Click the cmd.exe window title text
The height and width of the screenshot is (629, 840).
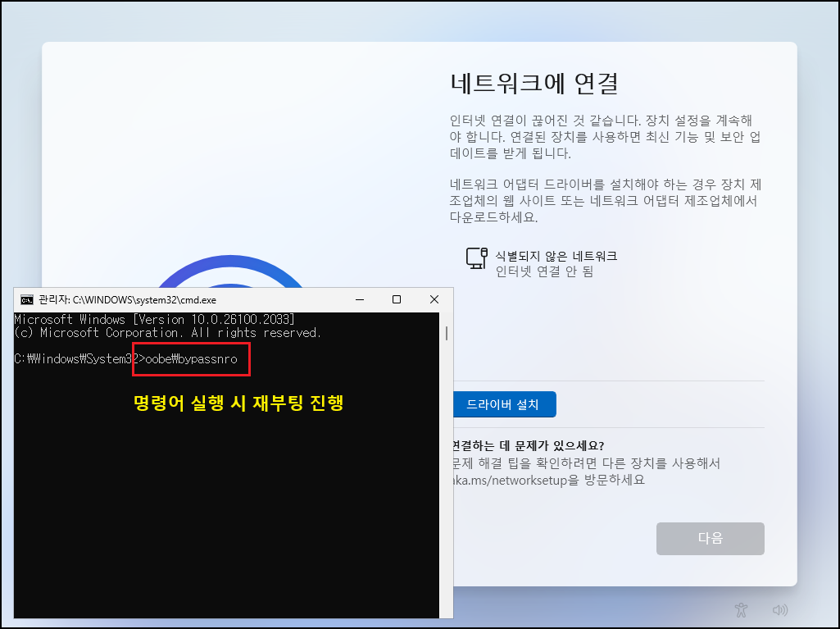(128, 300)
